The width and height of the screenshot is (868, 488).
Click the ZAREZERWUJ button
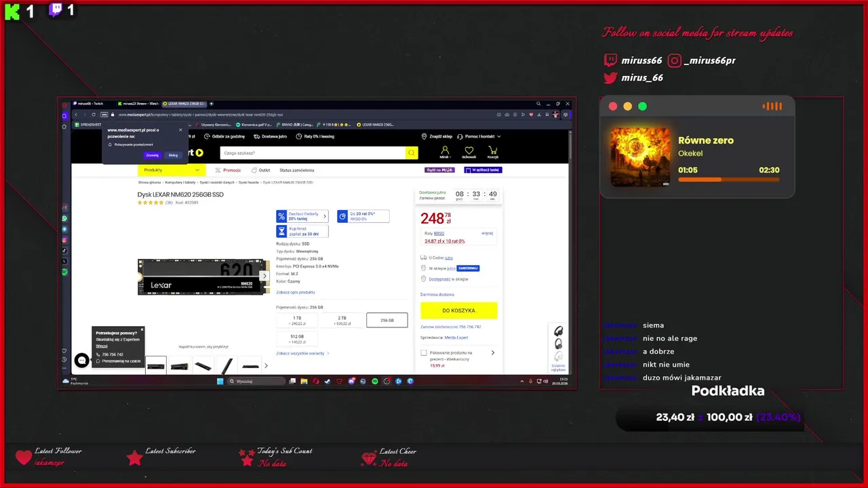[468, 268]
